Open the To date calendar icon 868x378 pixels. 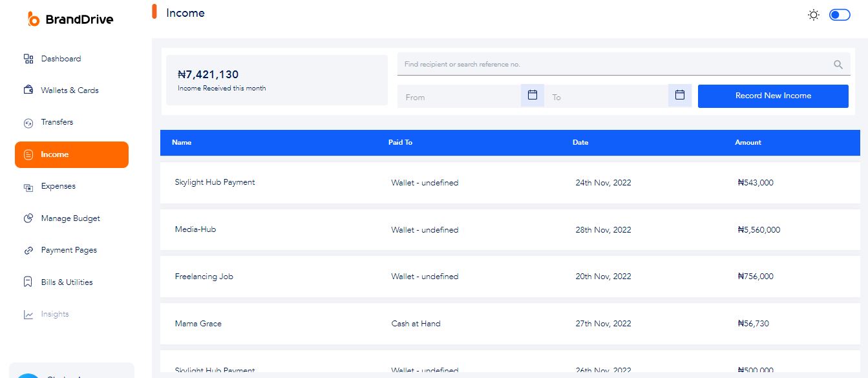680,95
